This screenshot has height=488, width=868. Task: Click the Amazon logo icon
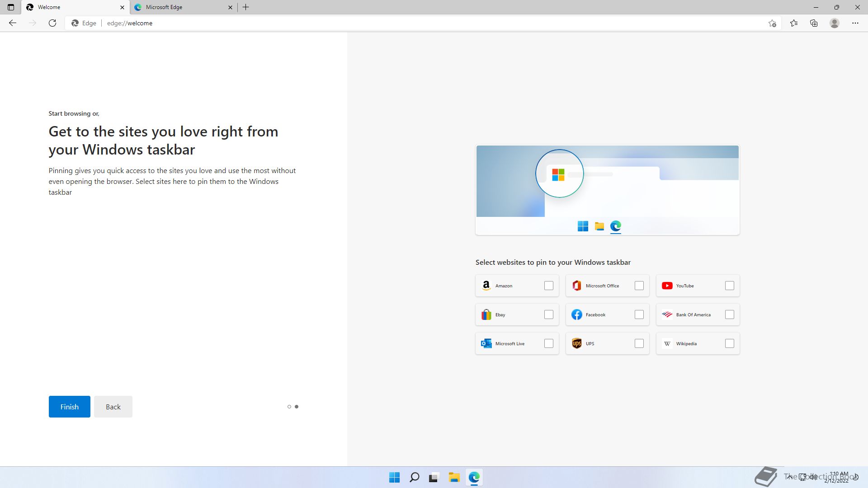point(486,286)
